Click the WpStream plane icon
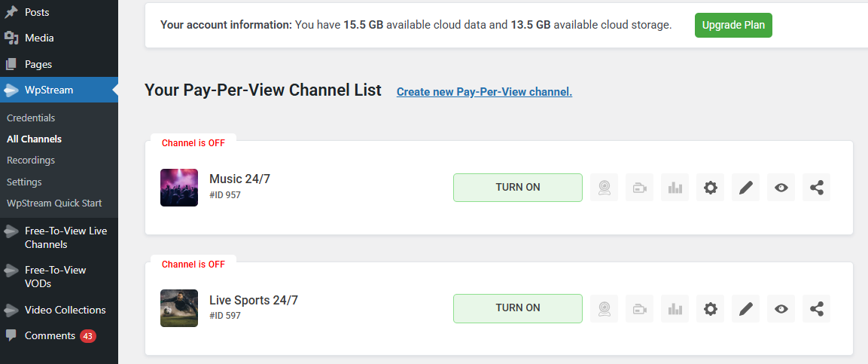The width and height of the screenshot is (868, 364). click(11, 90)
